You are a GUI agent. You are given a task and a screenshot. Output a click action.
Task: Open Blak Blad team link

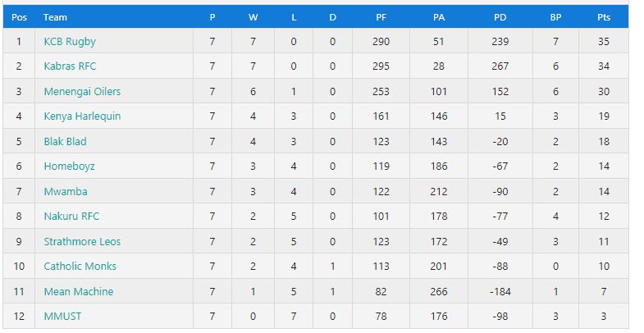click(66, 141)
